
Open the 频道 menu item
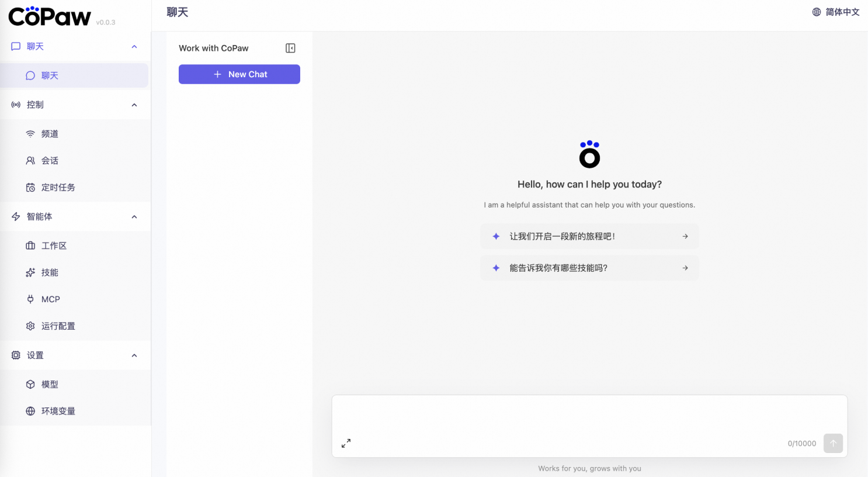tap(74, 134)
